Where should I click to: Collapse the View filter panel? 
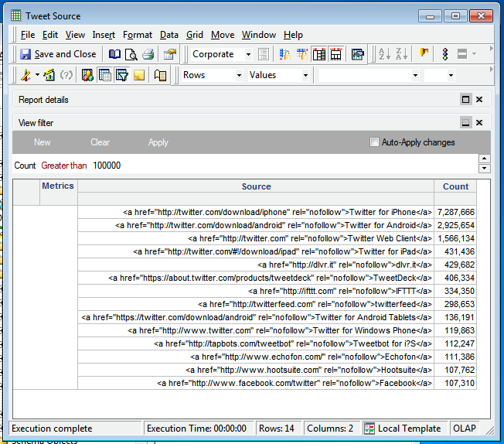pos(465,122)
